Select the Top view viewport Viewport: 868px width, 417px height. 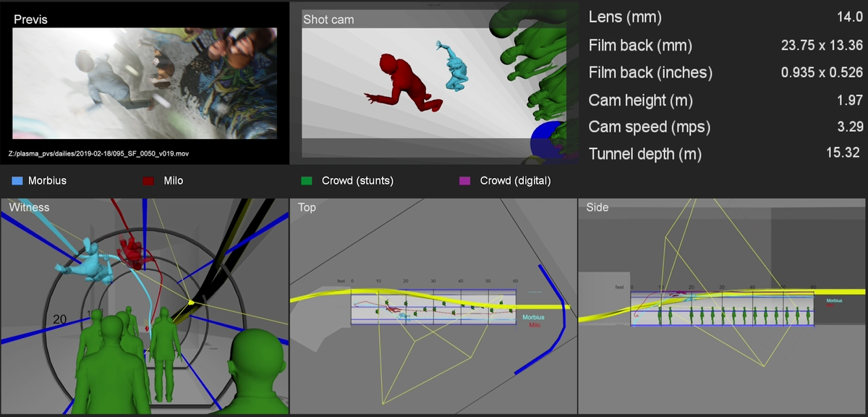pyautogui.click(x=433, y=306)
